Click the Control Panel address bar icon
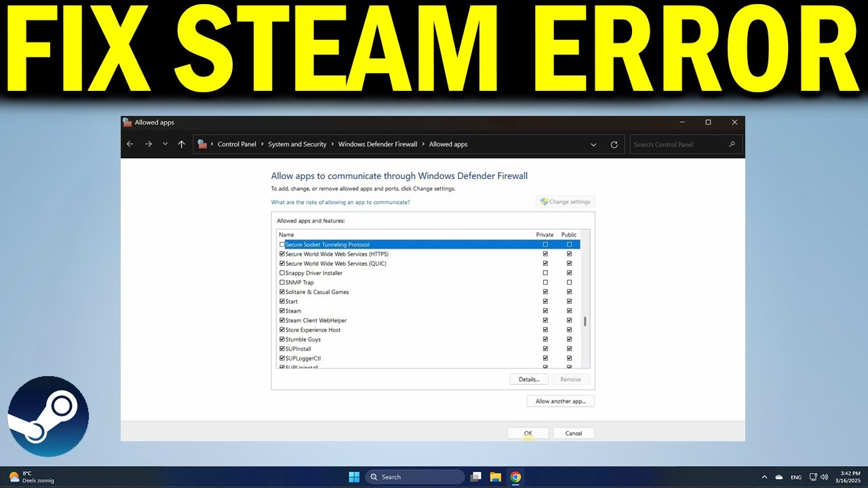Image resolution: width=868 pixels, height=488 pixels. click(202, 144)
